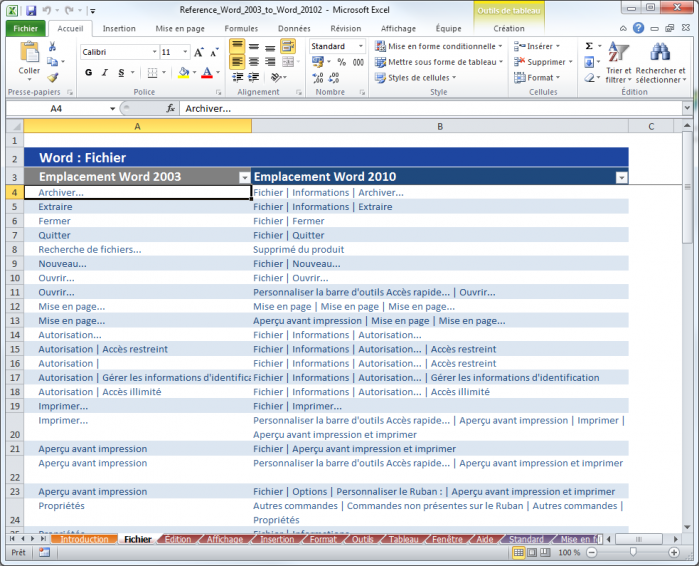Click the clear eraser icon

click(589, 78)
